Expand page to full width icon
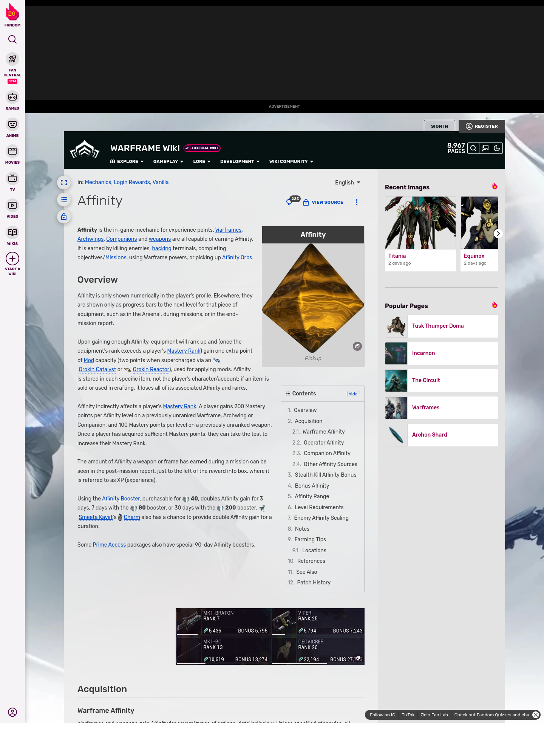The width and height of the screenshot is (544, 756). point(64,183)
